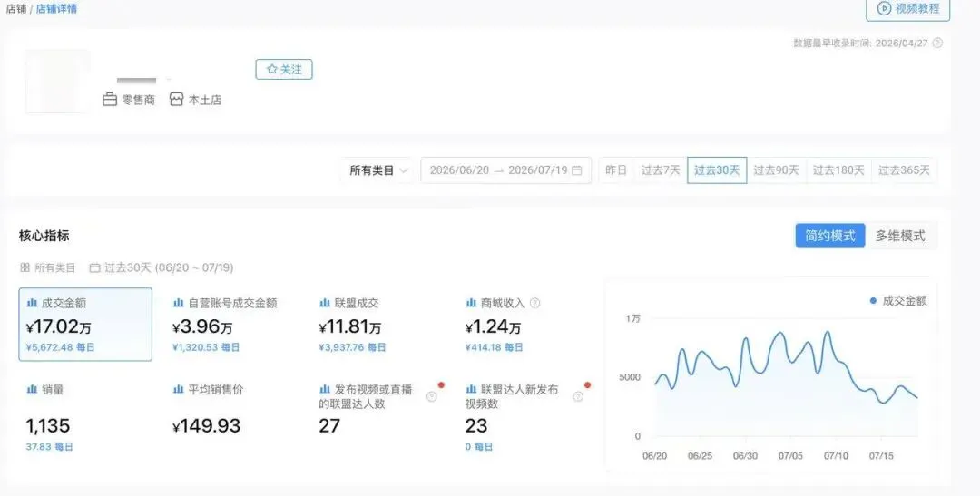The height and width of the screenshot is (496, 980).
Task: Click the 07/10 label on chart axis
Action: point(836,456)
